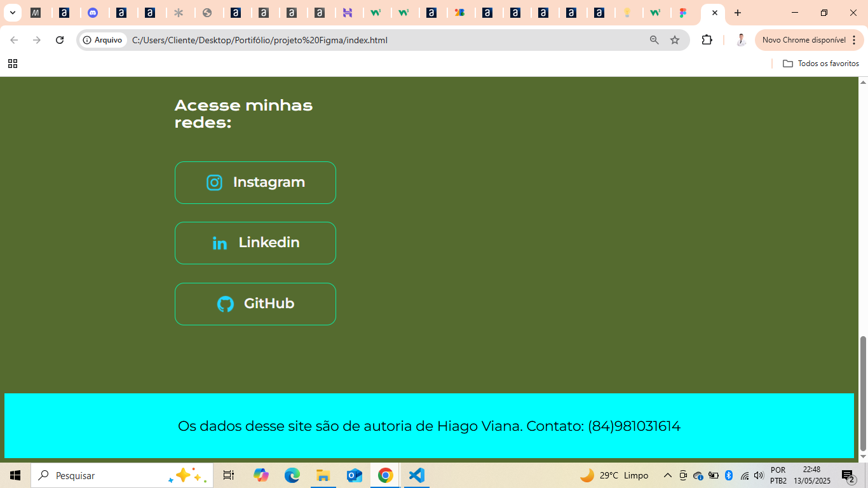Click the scrollbar down arrow
The height and width of the screenshot is (488, 868).
point(863,457)
